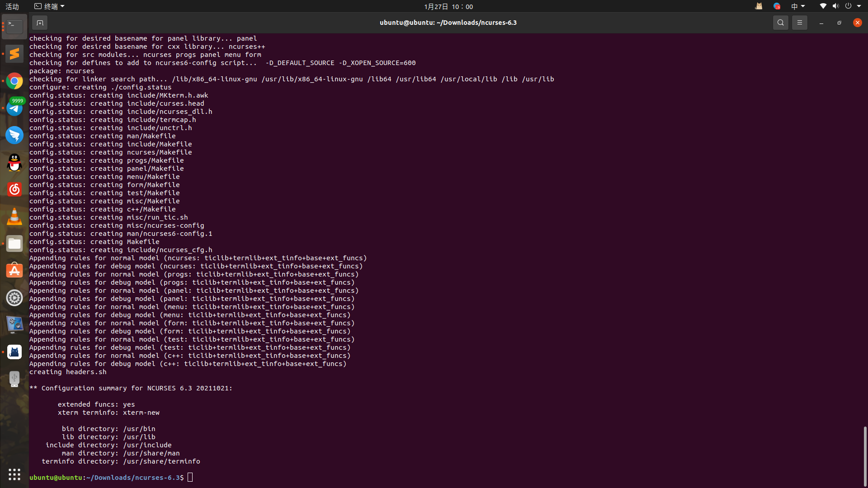Screen dimensions: 868x488
Task: Click the terminal vertical scrollbar
Action: [865, 455]
